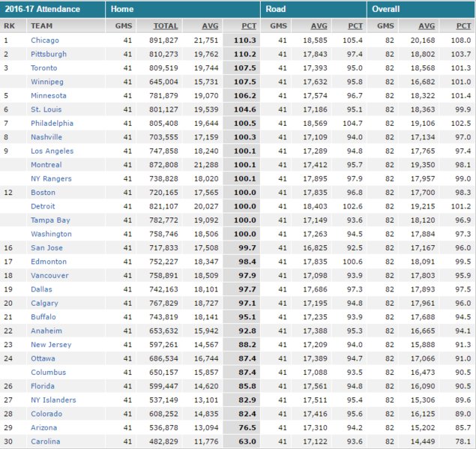Open the Nashville team link
The height and width of the screenshot is (449, 476).
click(46, 137)
